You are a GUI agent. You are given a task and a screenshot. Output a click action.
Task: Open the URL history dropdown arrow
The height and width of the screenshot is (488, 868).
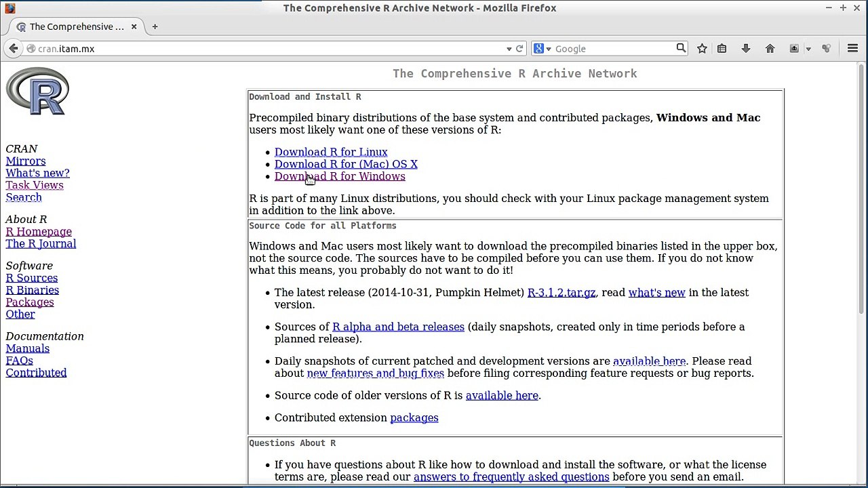click(x=509, y=49)
